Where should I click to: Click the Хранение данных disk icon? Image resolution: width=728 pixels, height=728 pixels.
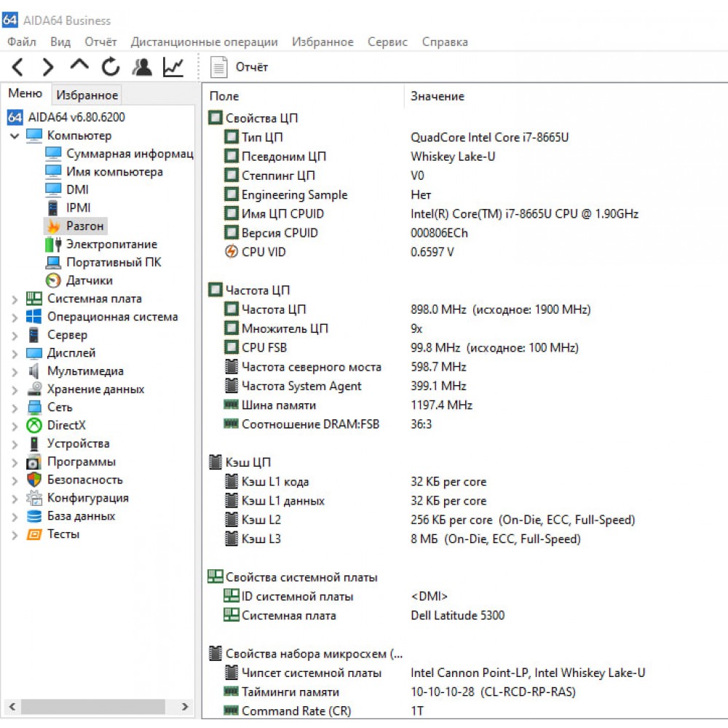tap(34, 389)
